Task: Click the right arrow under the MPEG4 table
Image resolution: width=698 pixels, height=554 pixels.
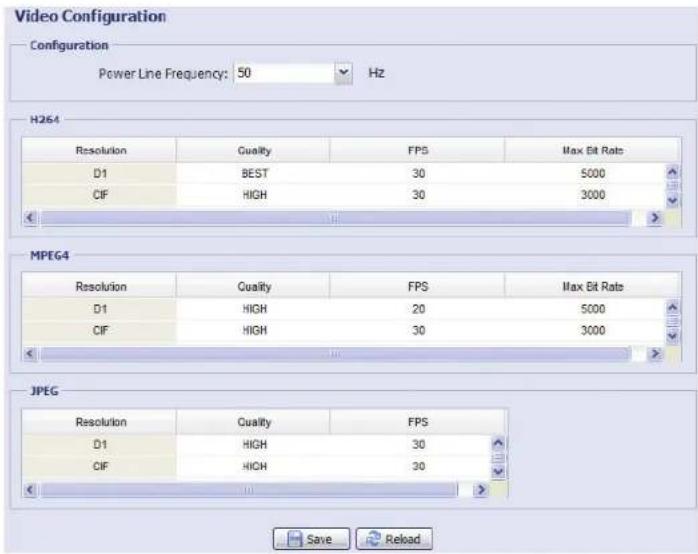Action: 655,354
